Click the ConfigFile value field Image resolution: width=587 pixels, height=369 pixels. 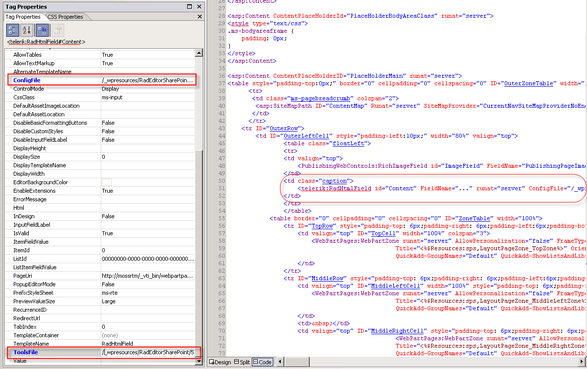(x=148, y=80)
